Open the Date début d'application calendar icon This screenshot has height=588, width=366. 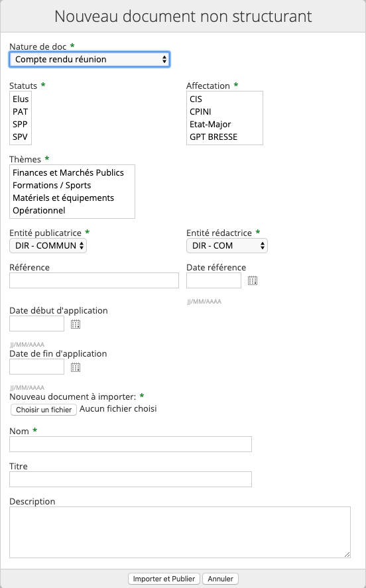click(x=76, y=324)
